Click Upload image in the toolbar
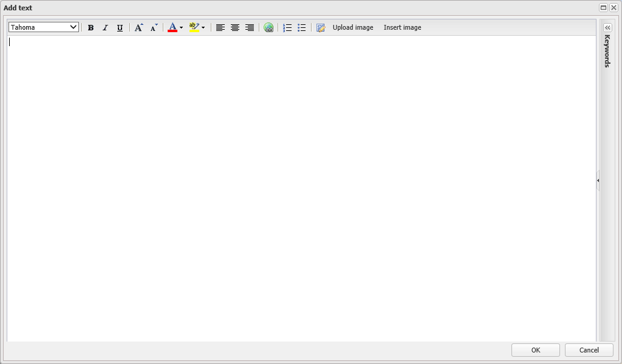Screen dimensions: 622x364 pyautogui.click(x=353, y=28)
